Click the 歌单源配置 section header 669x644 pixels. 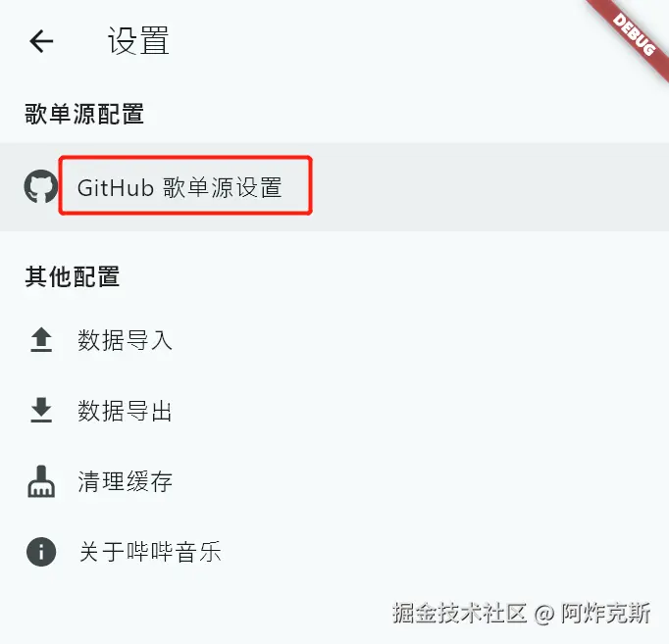click(84, 115)
